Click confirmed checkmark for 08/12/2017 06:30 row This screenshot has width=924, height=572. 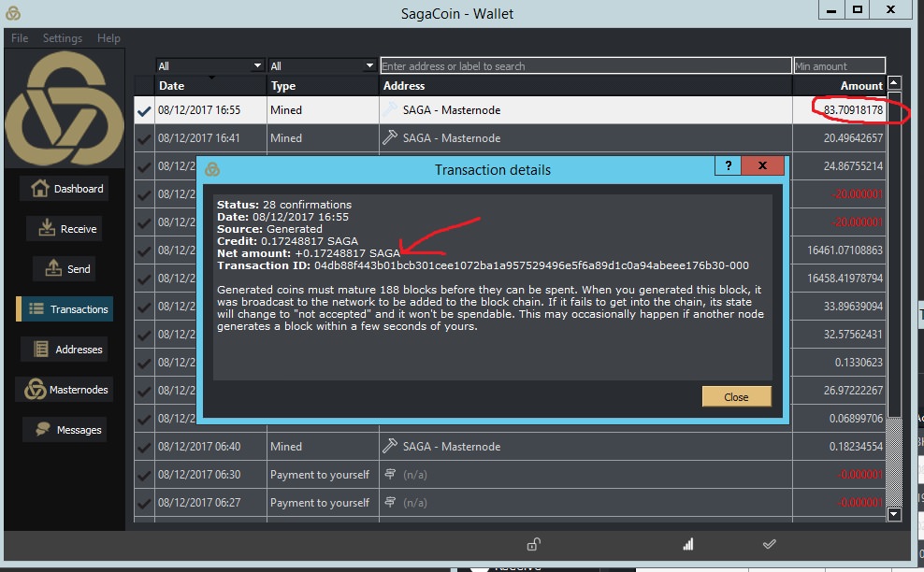pyautogui.click(x=144, y=475)
